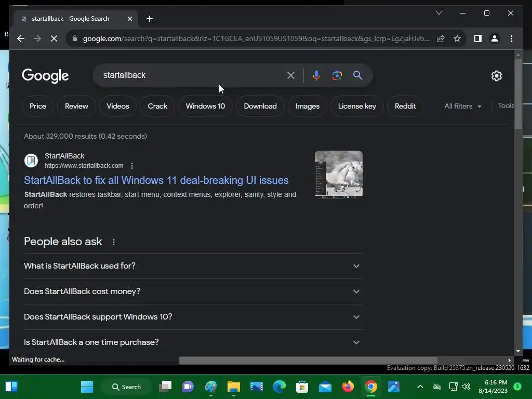
Task: Click the StartAllBack site favicon
Action: [x=31, y=161]
